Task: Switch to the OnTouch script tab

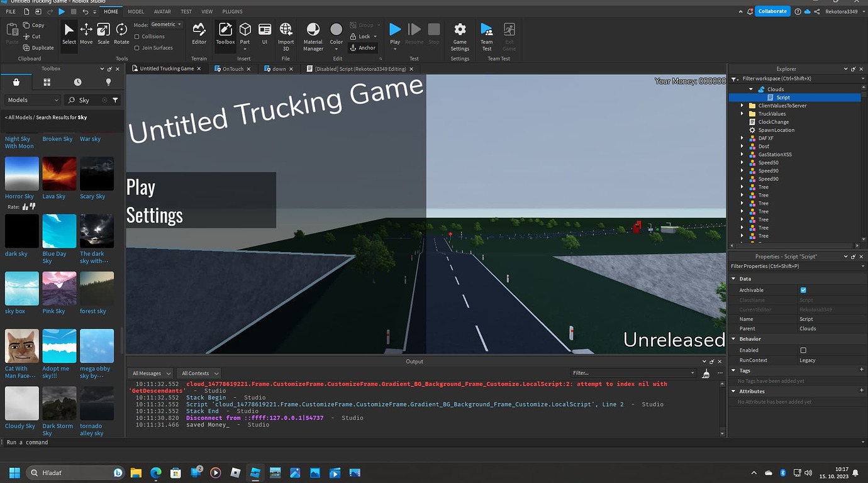Action: 233,69
